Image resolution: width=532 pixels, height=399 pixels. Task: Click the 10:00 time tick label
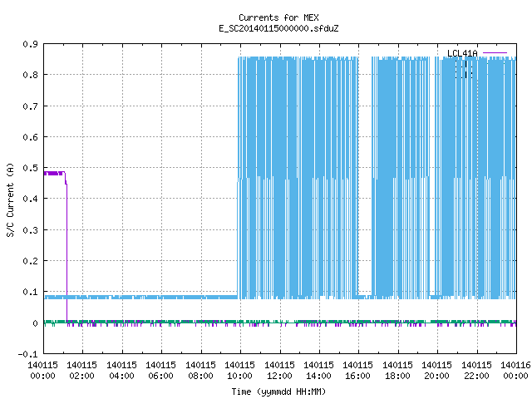[239, 376]
